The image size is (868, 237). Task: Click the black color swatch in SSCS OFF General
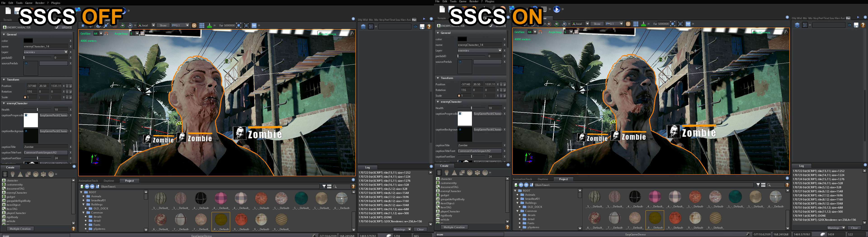click(x=28, y=41)
